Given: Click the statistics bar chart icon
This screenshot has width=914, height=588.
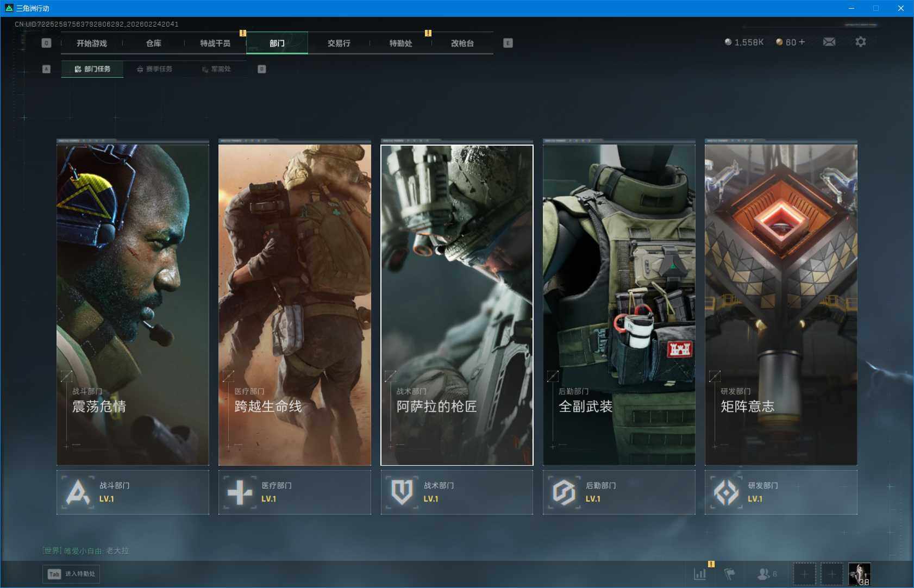Looking at the screenshot, I should (x=700, y=574).
